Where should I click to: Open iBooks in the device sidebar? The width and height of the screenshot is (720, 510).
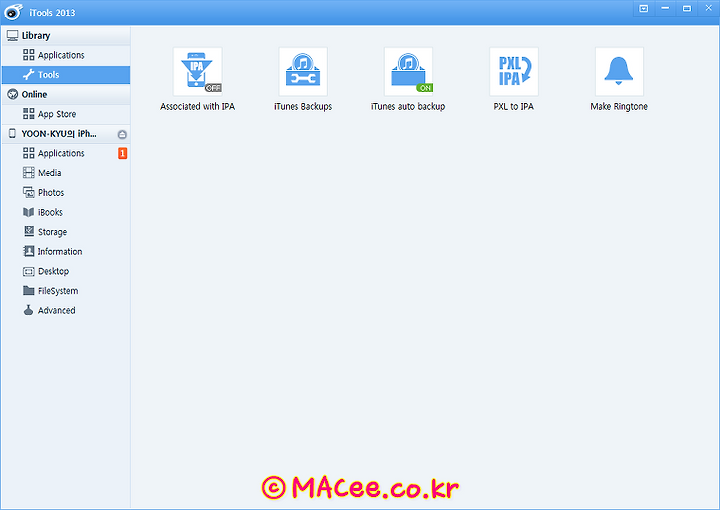66,212
